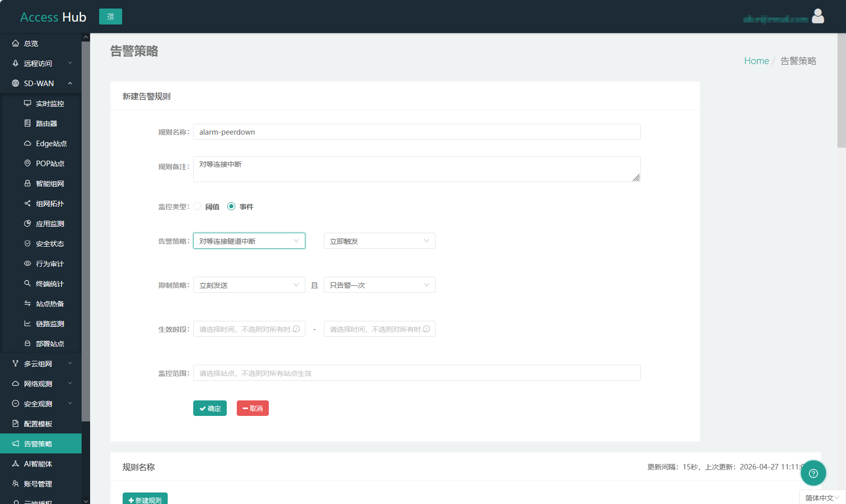The image size is (846, 504).
Task: Click the Access Hub logo
Action: pos(53,17)
